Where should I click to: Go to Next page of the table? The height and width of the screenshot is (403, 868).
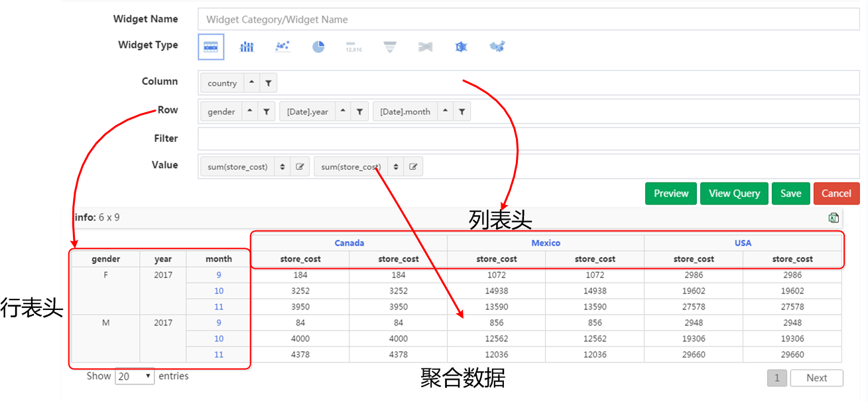pyautogui.click(x=816, y=378)
